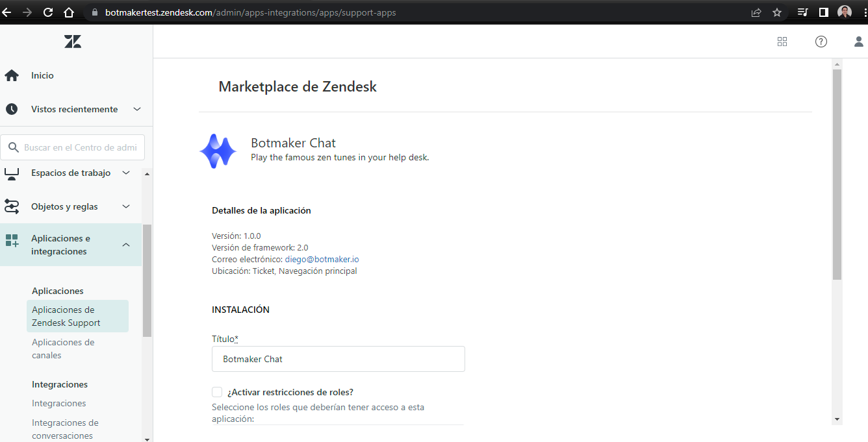Click the Aplicaciones e integraciones grid-plus icon
This screenshot has width=868, height=442.
click(12, 241)
